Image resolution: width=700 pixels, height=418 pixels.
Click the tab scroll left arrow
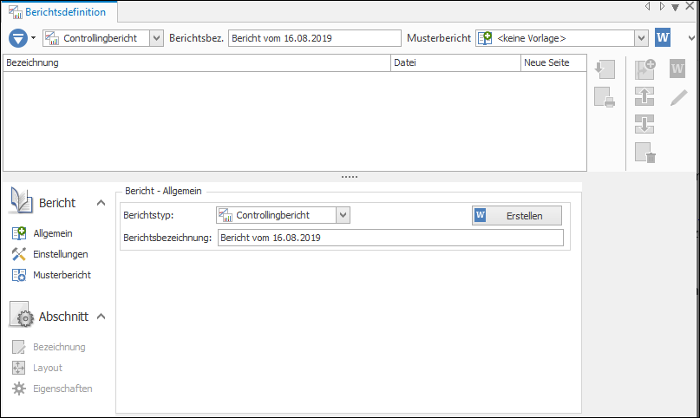[x=648, y=6]
